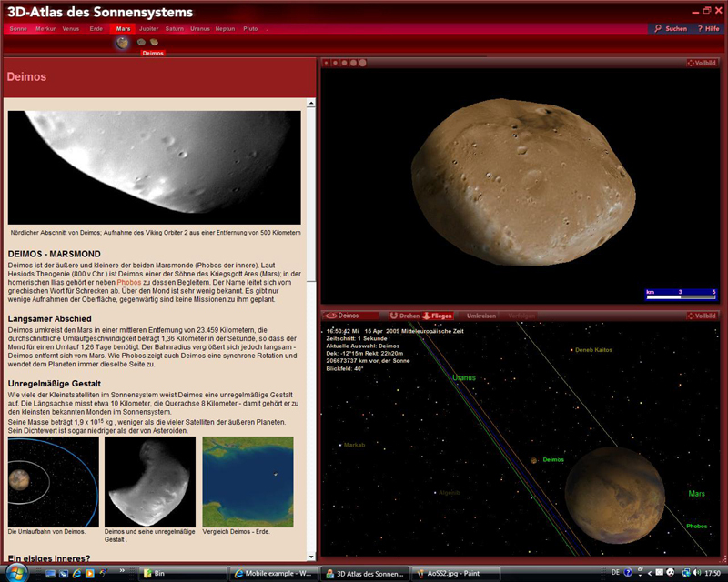Click the panda icon in system tray
Screen dimensions: 728x582
(x=671, y=573)
